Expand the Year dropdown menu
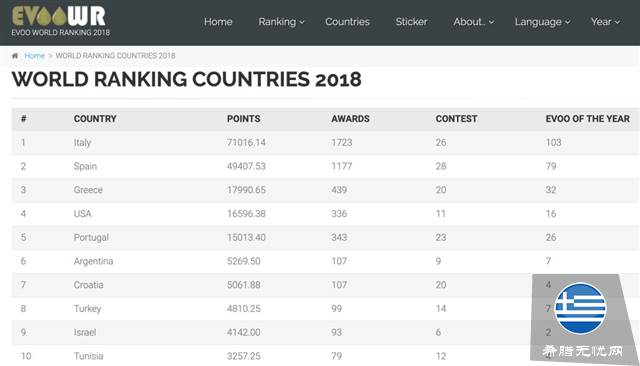The image size is (640, 366). (605, 22)
